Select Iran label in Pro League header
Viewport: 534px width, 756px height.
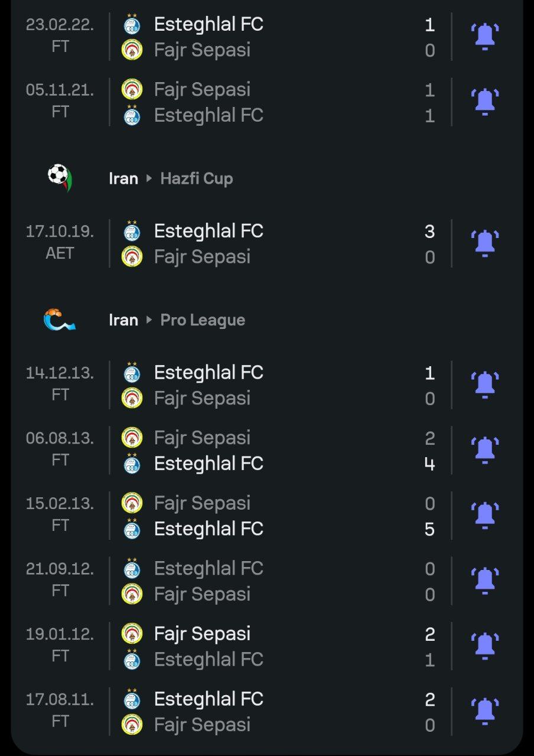tap(123, 320)
